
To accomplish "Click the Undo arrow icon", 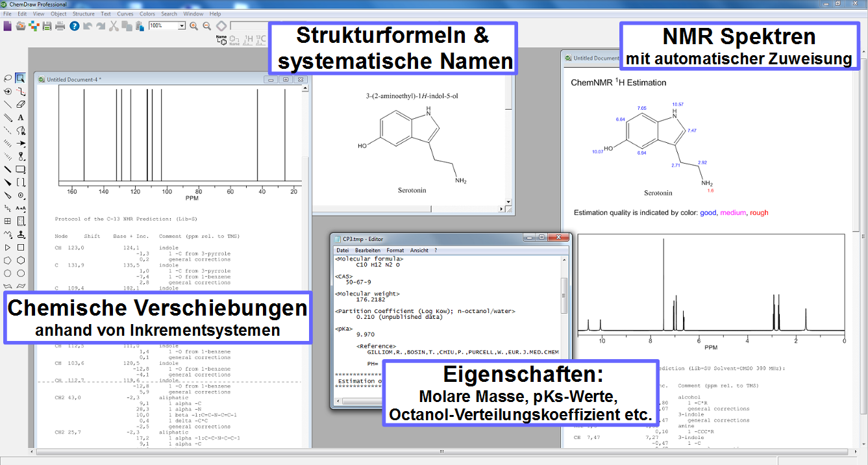I will [88, 26].
